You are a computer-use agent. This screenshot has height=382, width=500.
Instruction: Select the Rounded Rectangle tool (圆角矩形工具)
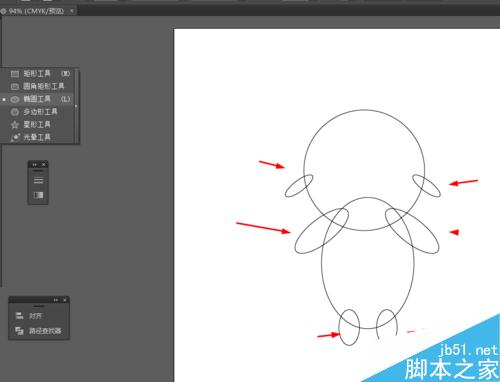click(x=39, y=86)
